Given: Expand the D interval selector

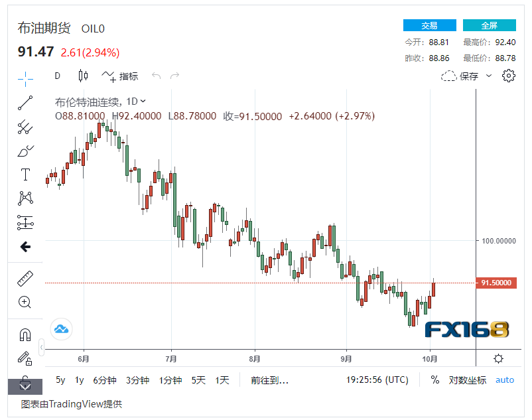Looking at the screenshot, I should point(58,76).
